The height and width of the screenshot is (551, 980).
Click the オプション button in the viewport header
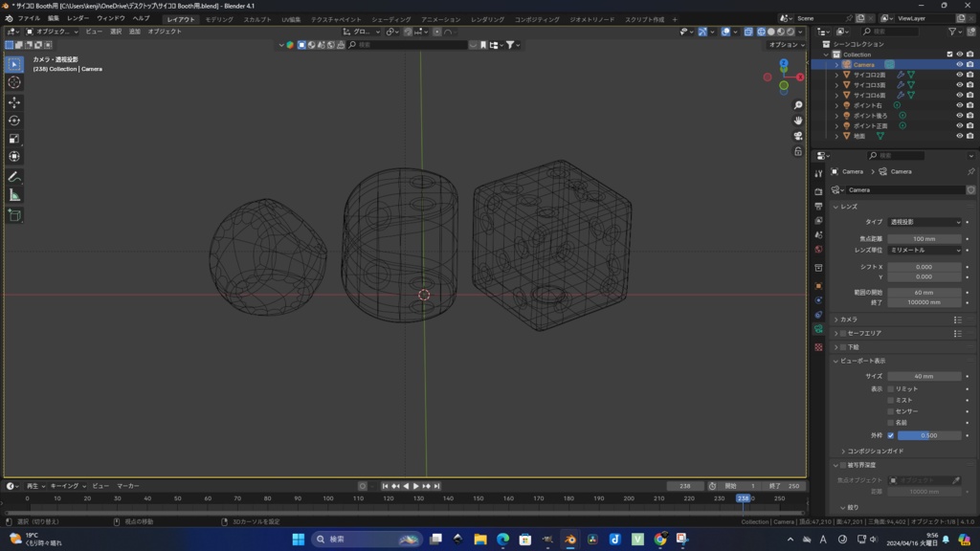pos(785,44)
